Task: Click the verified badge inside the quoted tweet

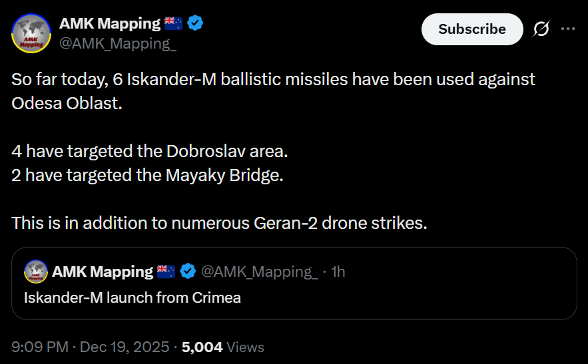Action: [x=188, y=272]
